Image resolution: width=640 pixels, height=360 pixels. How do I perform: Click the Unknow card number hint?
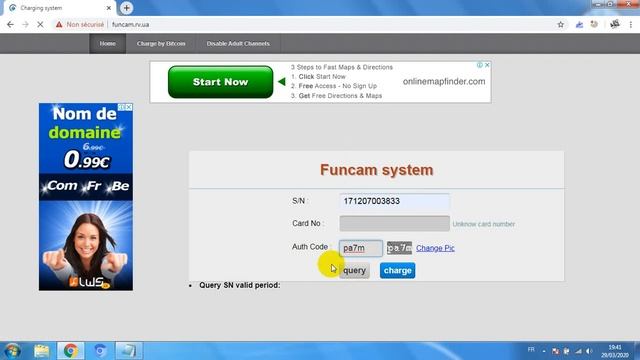pyautogui.click(x=484, y=224)
